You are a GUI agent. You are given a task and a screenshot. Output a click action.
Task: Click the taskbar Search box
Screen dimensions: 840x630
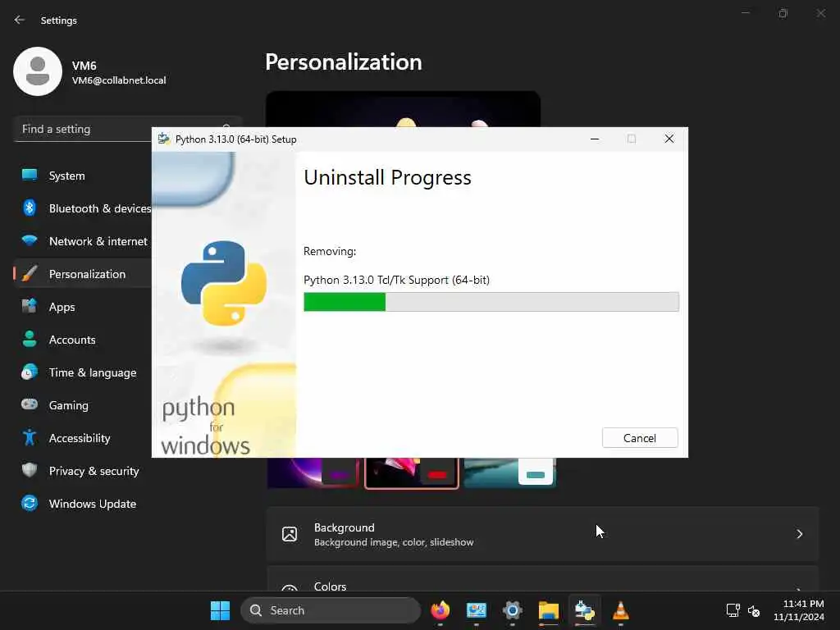pos(331,610)
